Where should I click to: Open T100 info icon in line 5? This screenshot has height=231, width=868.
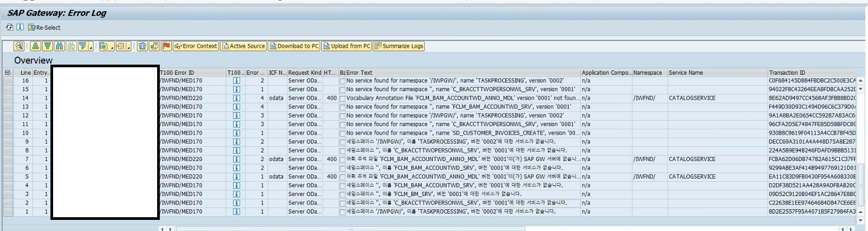pos(236,176)
